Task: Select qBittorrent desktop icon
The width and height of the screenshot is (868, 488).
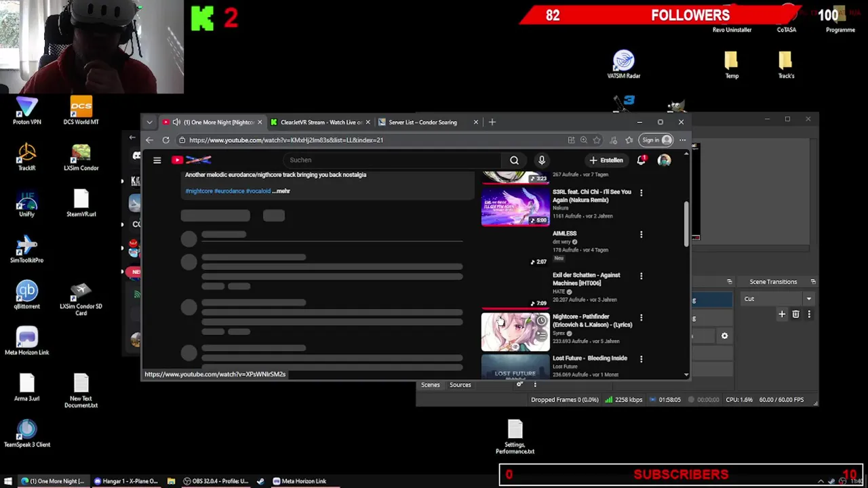Action: (x=27, y=296)
